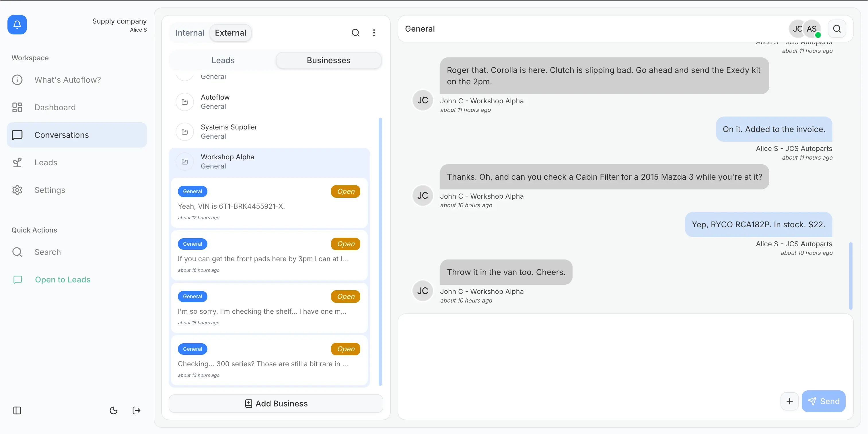Open Systems Supplier business conversation
868x434 pixels.
click(x=270, y=131)
